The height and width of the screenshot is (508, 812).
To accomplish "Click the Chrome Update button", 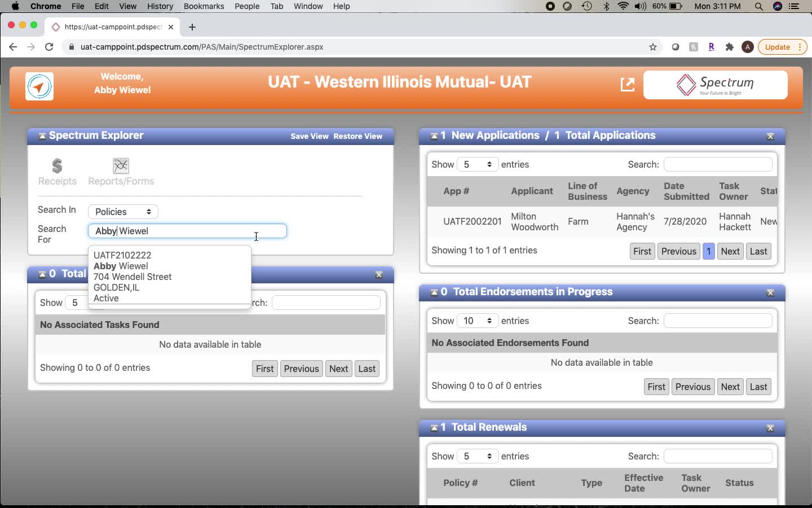I will (781, 47).
